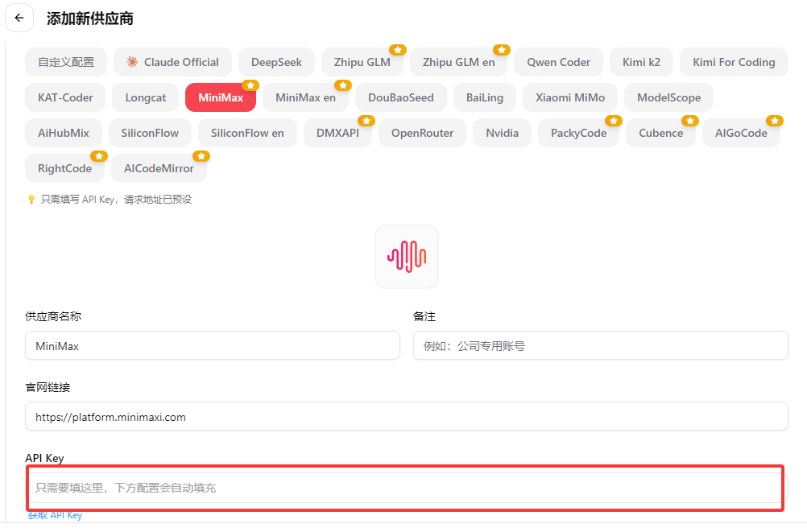The height and width of the screenshot is (532, 807).
Task: Select the KAT-Coder preset
Action: [x=65, y=97]
